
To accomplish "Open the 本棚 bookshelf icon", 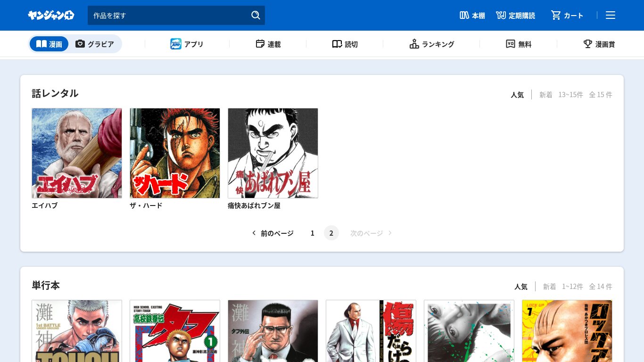I will click(472, 16).
